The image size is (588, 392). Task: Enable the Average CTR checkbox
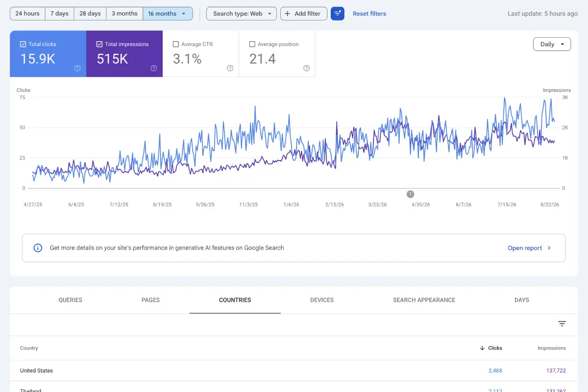pos(176,44)
